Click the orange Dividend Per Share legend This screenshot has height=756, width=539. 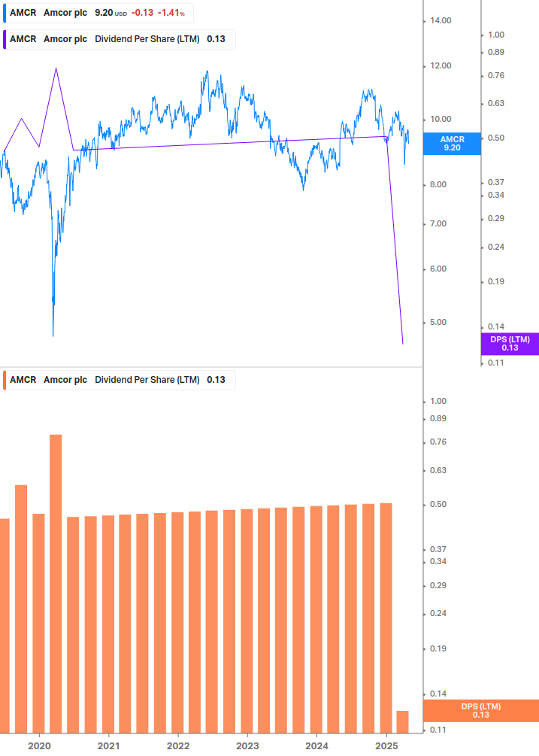[120, 380]
